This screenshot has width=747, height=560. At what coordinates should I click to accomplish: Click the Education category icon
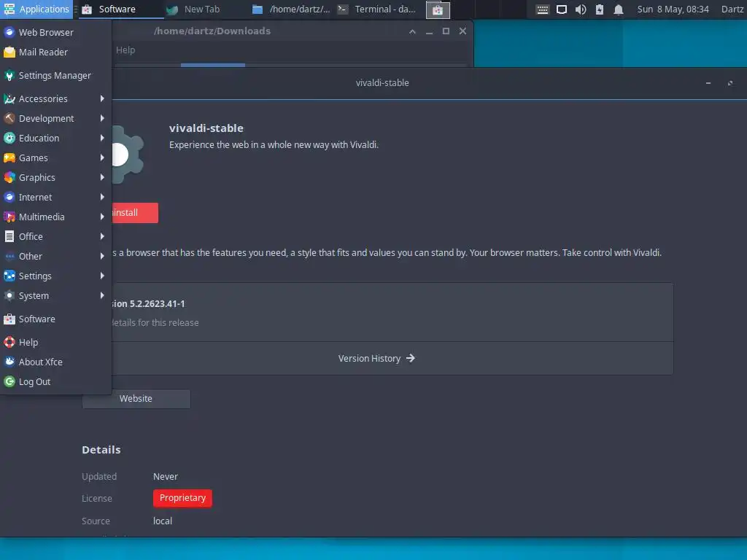(9, 138)
